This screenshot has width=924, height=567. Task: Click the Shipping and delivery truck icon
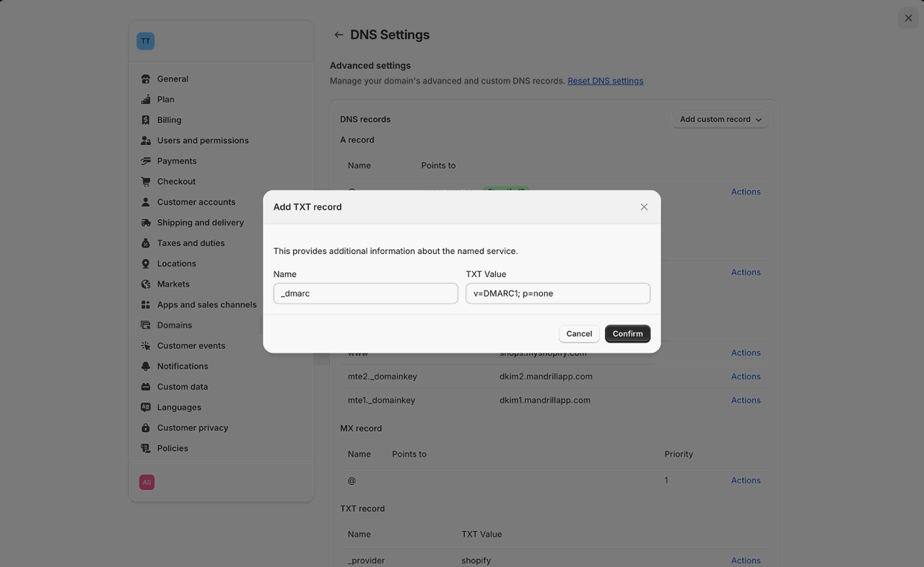pyautogui.click(x=146, y=223)
